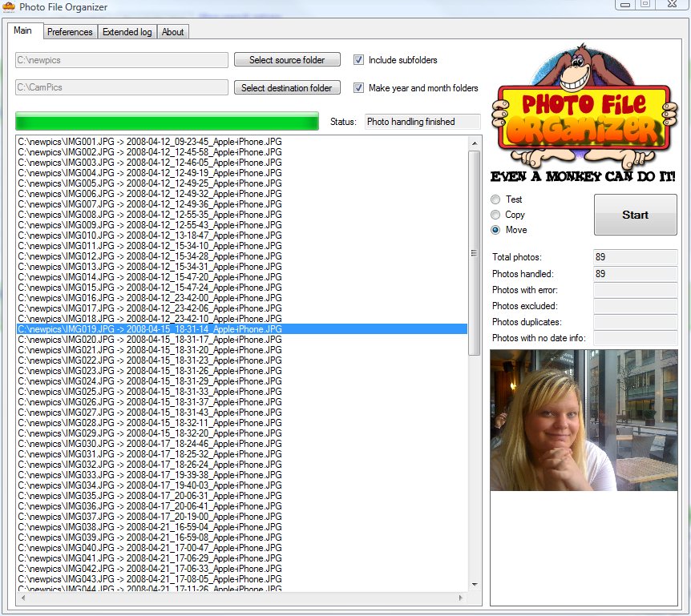Click the C:\CamPics destination path field

coord(122,87)
